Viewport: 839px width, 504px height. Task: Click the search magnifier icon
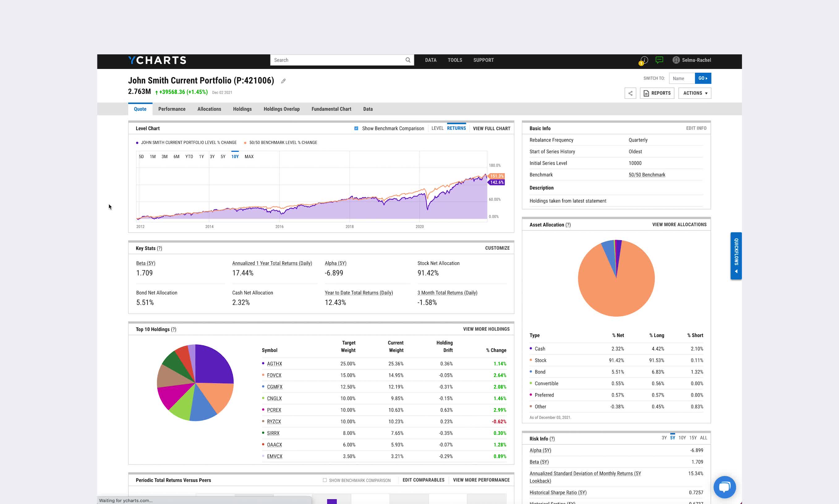(x=408, y=60)
